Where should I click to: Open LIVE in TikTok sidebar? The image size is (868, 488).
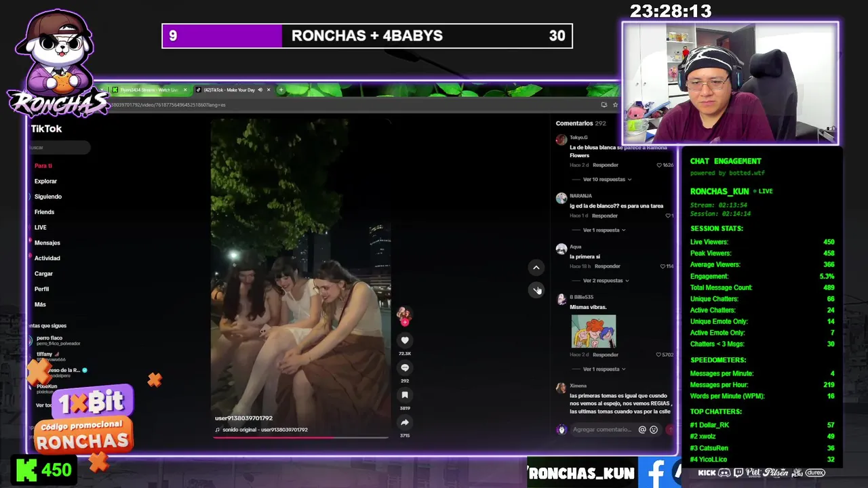coord(41,228)
